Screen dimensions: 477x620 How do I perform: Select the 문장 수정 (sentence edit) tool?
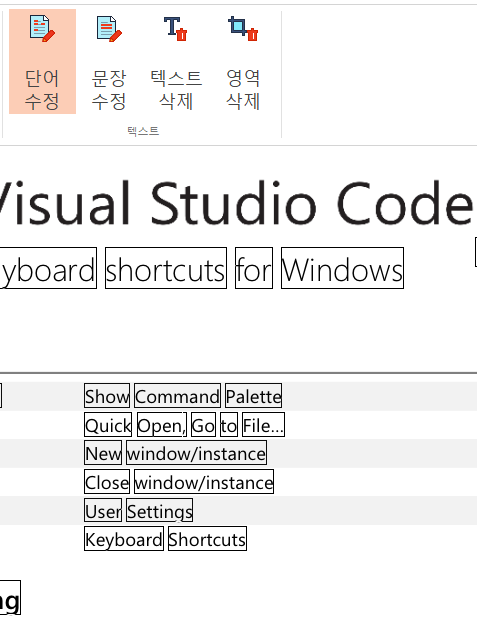point(109,62)
